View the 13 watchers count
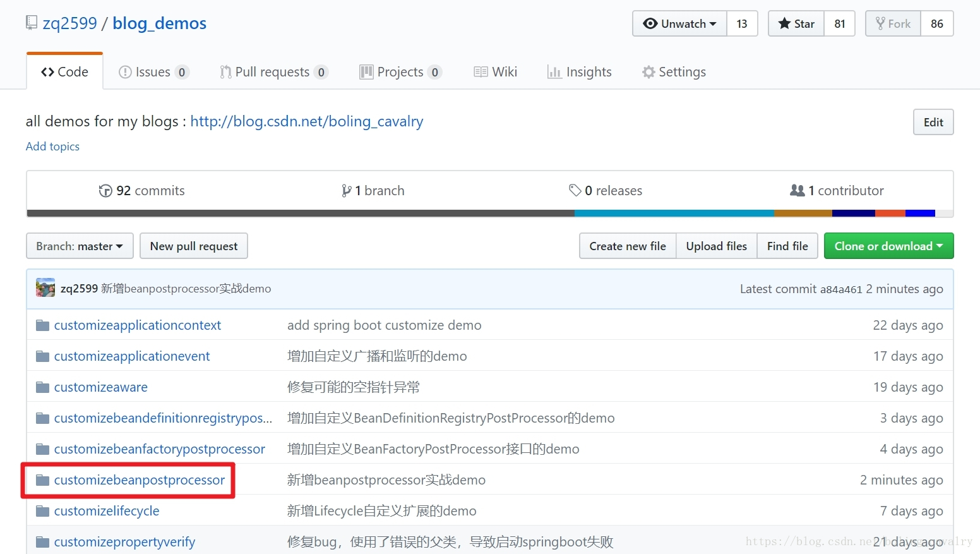 tap(742, 23)
